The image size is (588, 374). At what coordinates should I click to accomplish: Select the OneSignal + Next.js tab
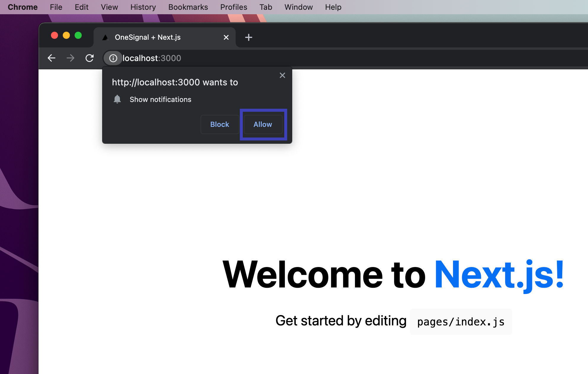[x=165, y=37]
